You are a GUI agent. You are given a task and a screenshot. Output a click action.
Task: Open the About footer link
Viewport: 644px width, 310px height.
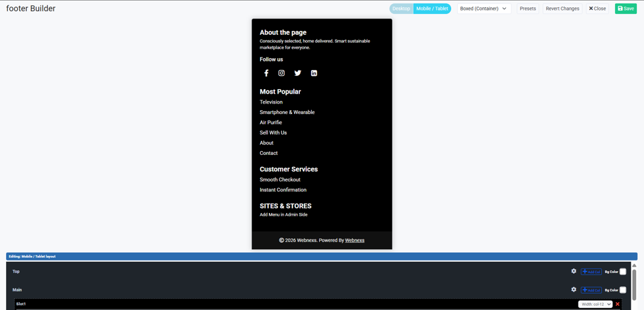267,142
